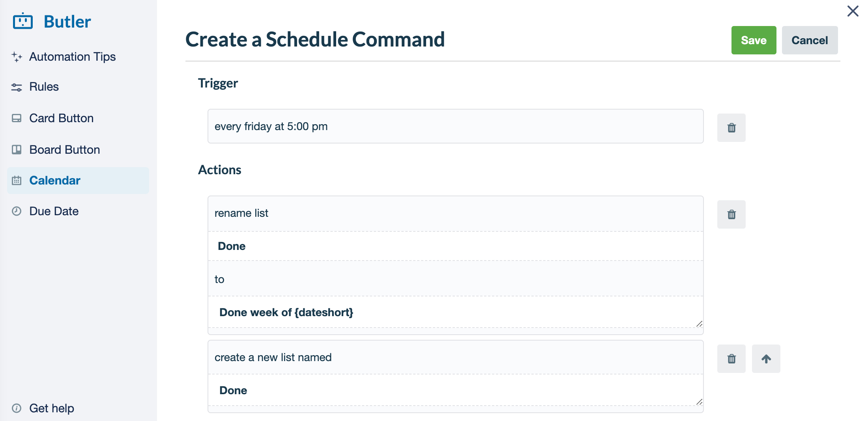This screenshot has width=868, height=421.
Task: Select the Automation Tips sparkle icon
Action: click(17, 57)
